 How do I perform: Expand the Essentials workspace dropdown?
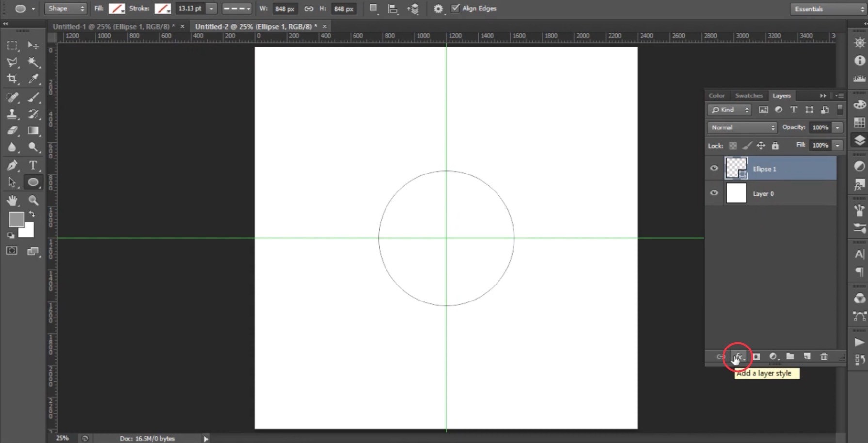pos(828,9)
